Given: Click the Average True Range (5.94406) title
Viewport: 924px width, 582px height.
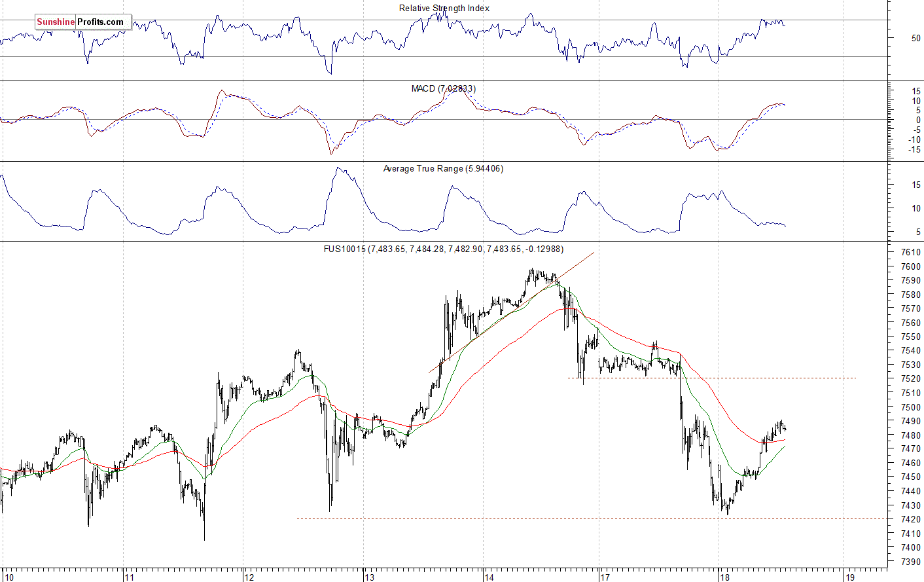Looking at the screenshot, I should click(443, 169).
